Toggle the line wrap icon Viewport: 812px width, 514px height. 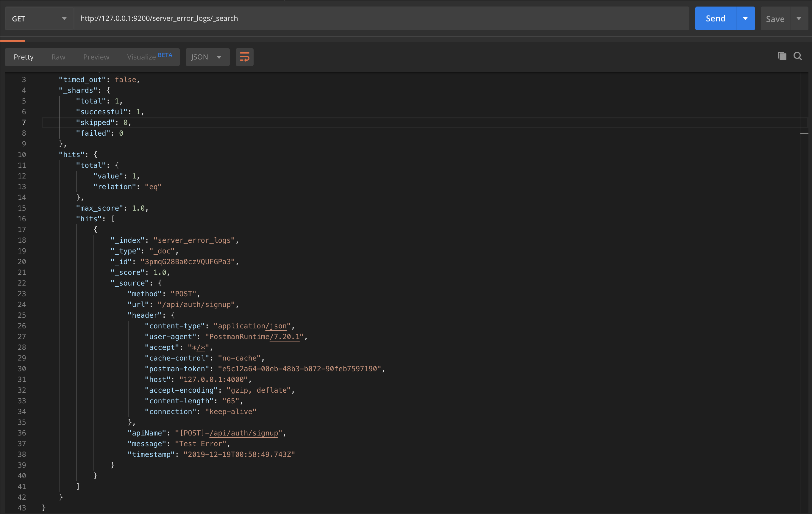pyautogui.click(x=244, y=57)
